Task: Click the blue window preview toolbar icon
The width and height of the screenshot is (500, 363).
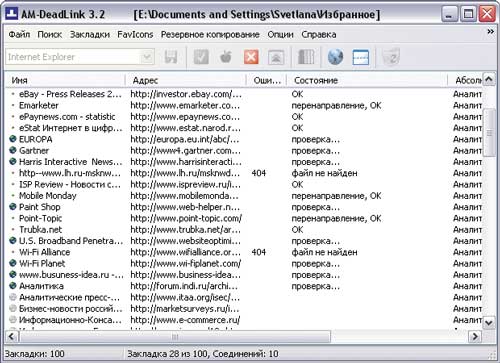Action: coord(361,57)
